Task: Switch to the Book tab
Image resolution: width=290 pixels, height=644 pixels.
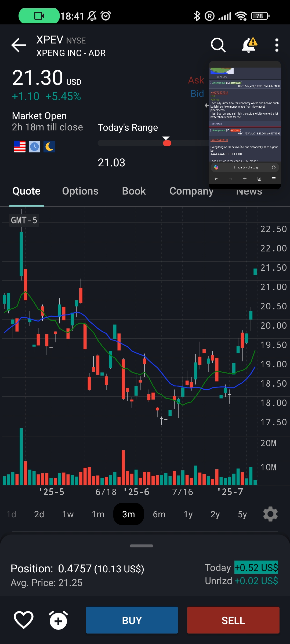Action: click(x=134, y=191)
